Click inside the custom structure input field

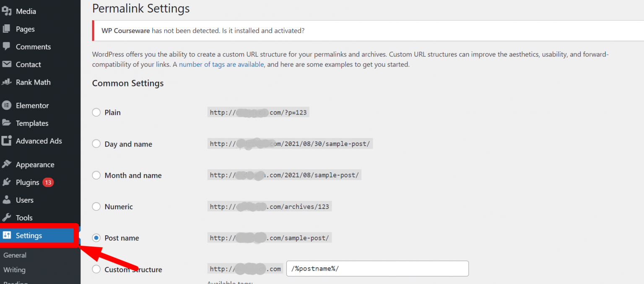376,268
